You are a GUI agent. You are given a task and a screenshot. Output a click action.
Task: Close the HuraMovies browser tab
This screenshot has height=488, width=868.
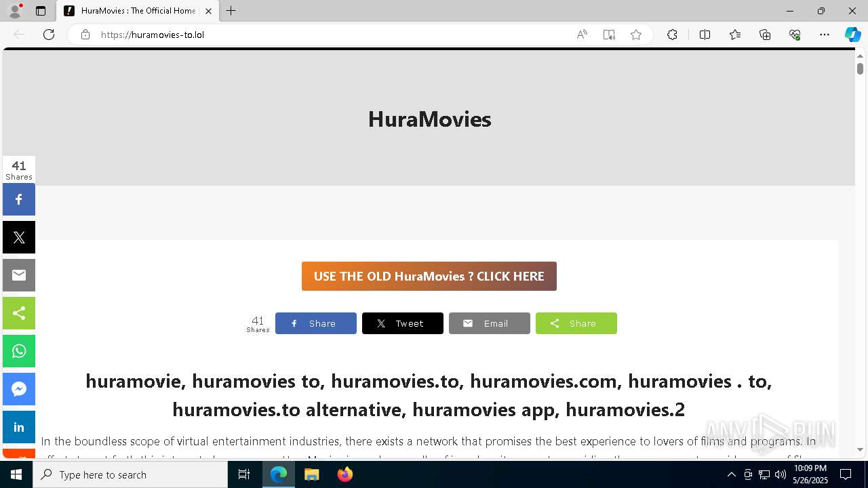pos(208,11)
